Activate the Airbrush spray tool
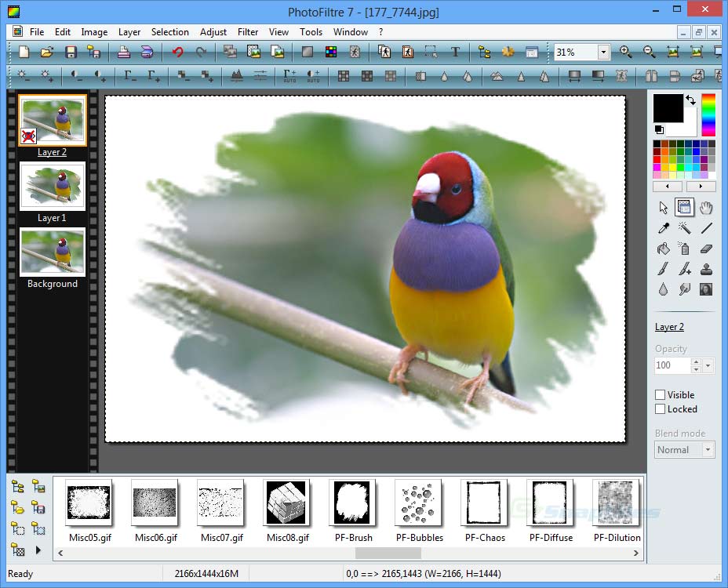728x588 pixels. (x=684, y=249)
